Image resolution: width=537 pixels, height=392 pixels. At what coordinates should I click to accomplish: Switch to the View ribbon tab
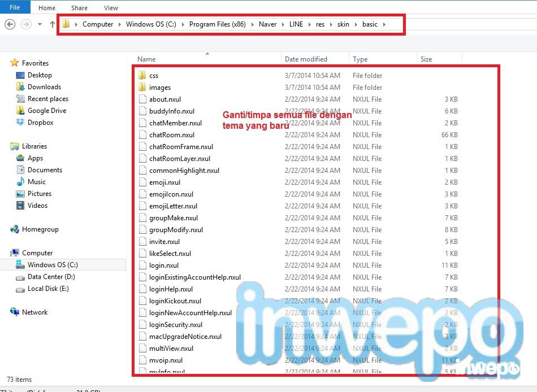coord(111,8)
